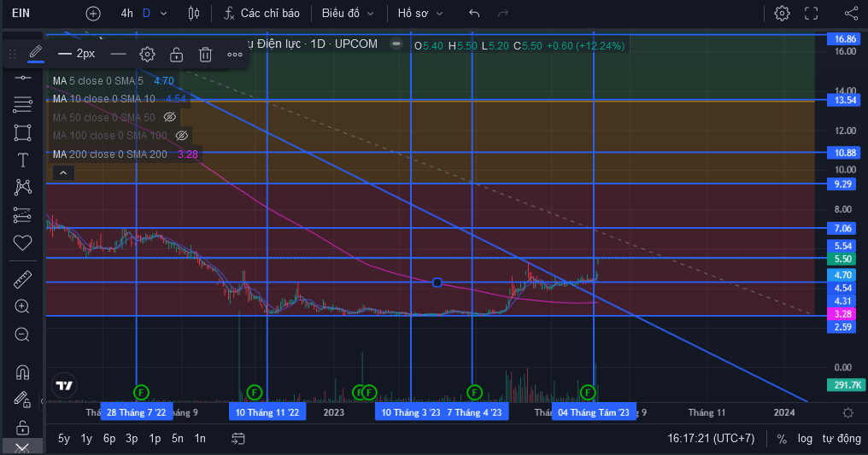Toggle stay in drawing mode icon
The image size is (868, 455).
click(22, 400)
